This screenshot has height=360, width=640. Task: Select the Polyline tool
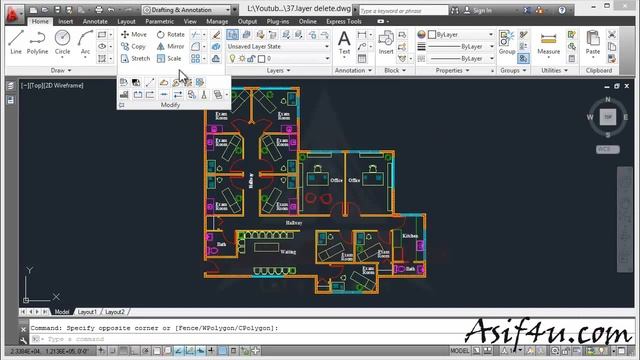pos(37,42)
